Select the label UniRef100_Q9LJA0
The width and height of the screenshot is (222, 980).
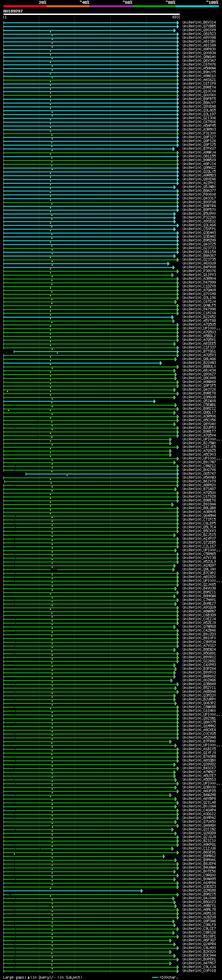199,569
